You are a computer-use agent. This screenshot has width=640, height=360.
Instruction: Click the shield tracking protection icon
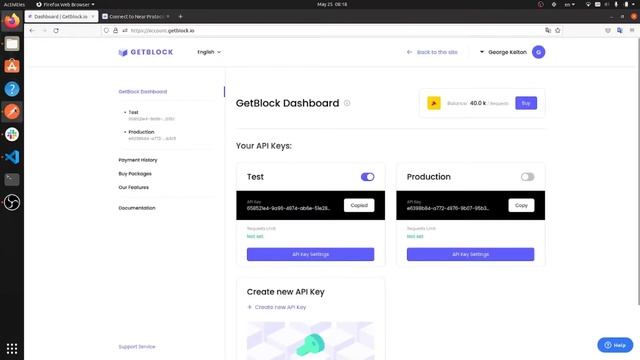(x=106, y=31)
